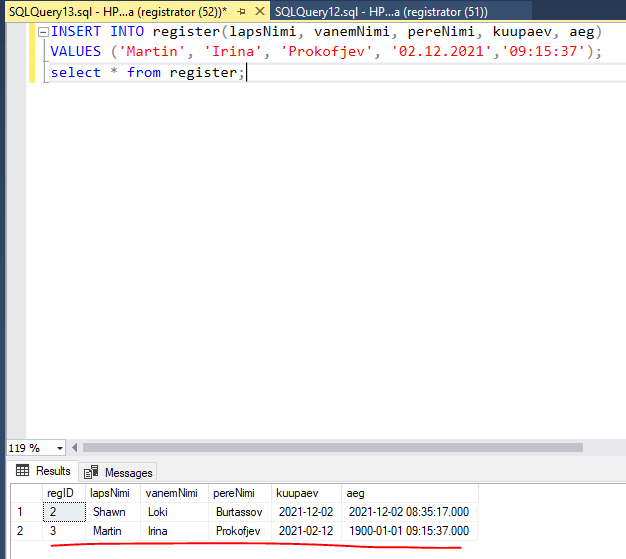Click the Results tab grid icon
Image resolution: width=626 pixels, height=559 pixels.
click(x=23, y=471)
